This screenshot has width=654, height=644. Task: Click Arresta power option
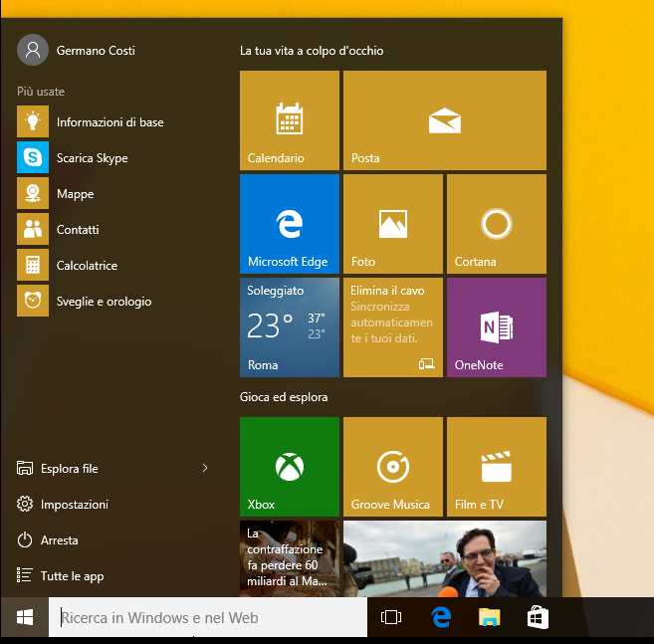(48, 540)
